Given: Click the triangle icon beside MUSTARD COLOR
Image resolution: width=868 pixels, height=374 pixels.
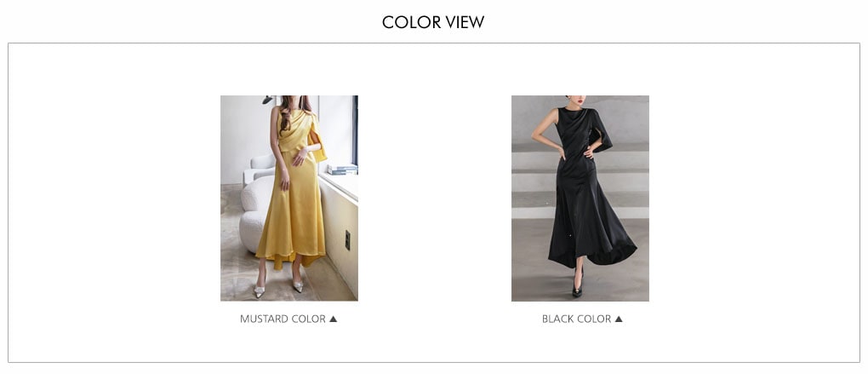Looking at the screenshot, I should click(334, 319).
